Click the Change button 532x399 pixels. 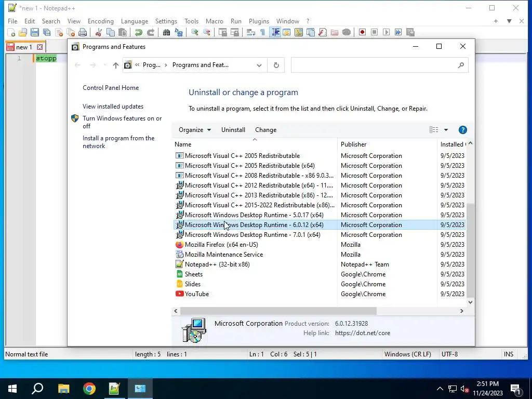tap(265, 130)
